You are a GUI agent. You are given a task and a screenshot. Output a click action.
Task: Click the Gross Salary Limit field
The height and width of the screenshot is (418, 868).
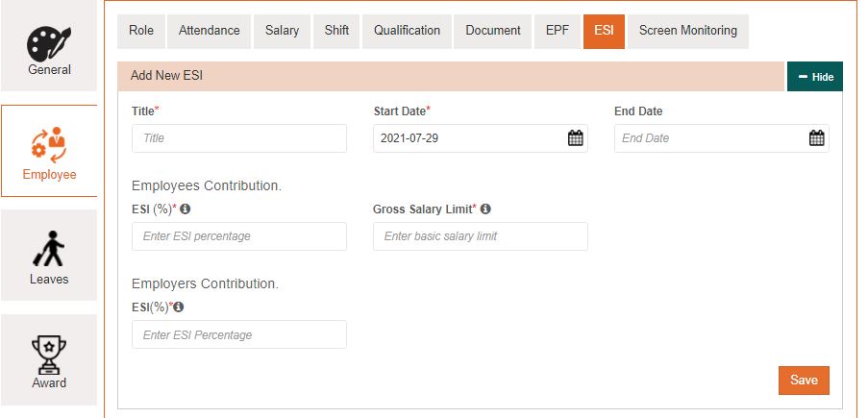click(480, 236)
